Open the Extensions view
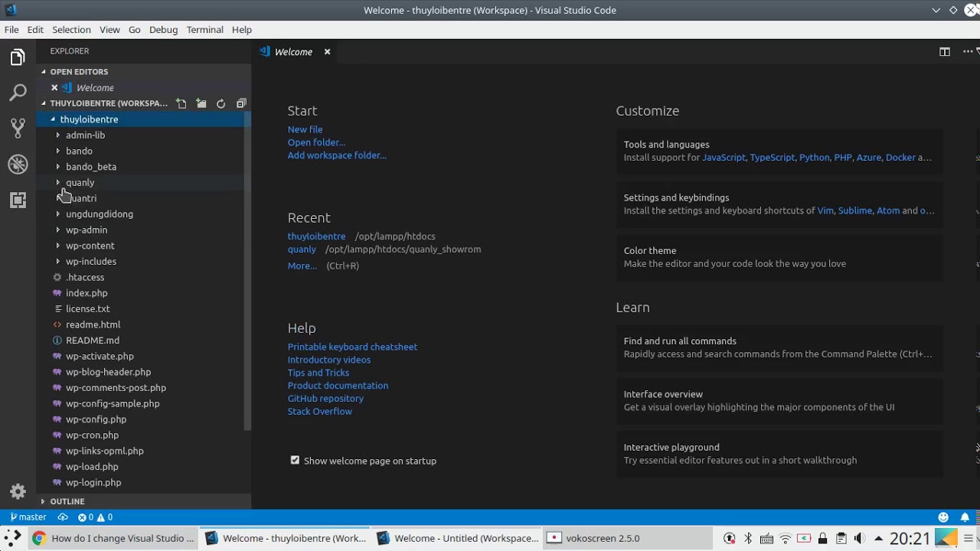 (18, 200)
